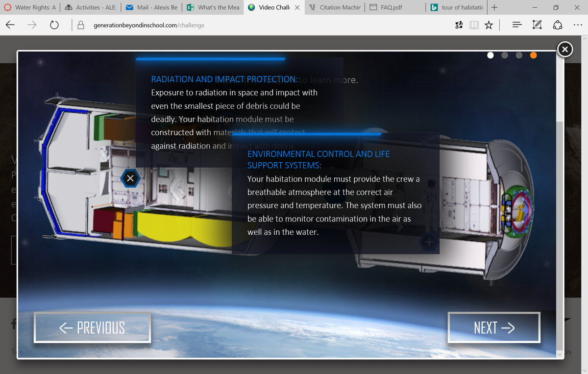The image size is (588, 374).
Task: Switch to the FAQ.pdf tab
Action: tap(396, 7)
